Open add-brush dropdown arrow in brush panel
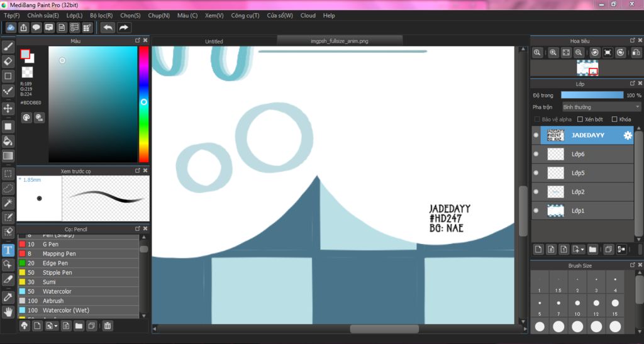 pos(55,326)
